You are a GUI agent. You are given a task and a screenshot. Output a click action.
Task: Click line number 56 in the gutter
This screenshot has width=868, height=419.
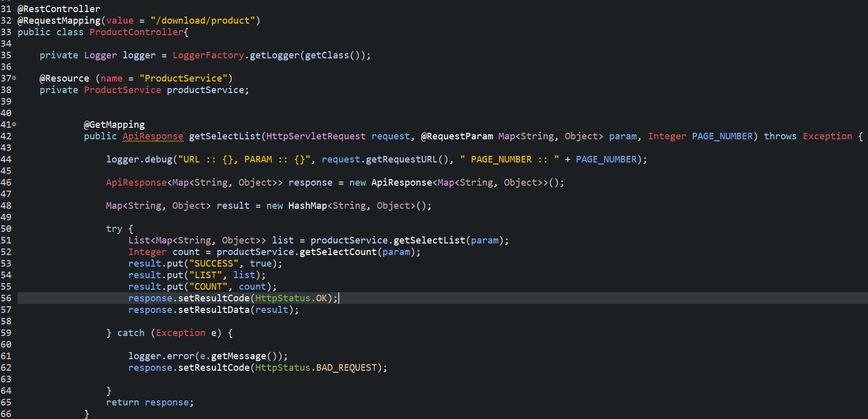pos(6,298)
